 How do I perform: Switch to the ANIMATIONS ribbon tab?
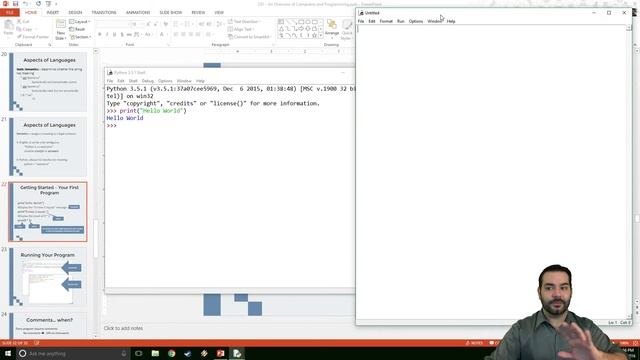pos(138,13)
